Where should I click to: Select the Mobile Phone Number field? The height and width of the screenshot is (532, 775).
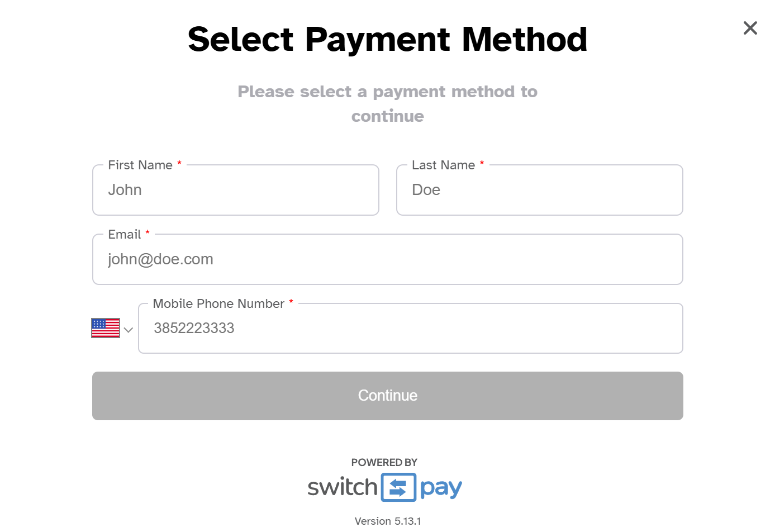411,329
